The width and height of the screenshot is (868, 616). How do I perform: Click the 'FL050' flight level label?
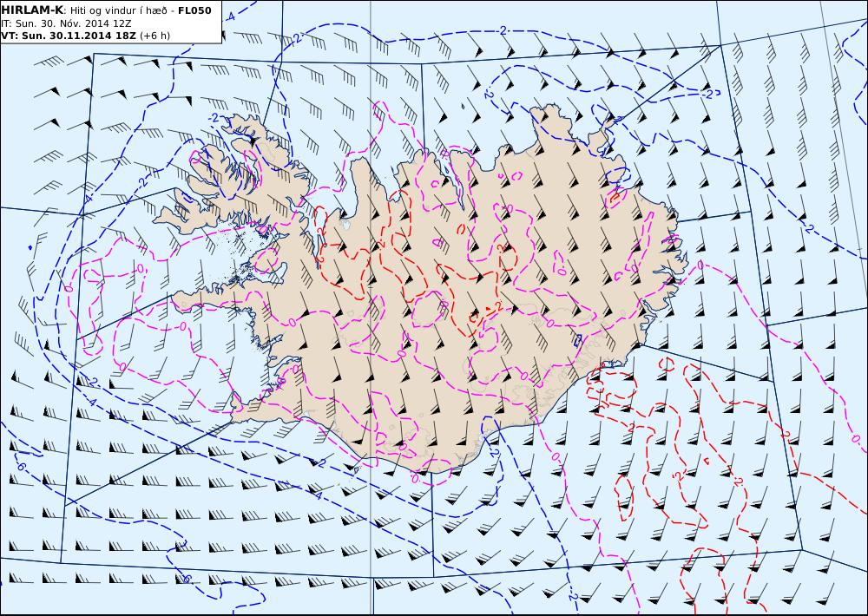click(194, 10)
